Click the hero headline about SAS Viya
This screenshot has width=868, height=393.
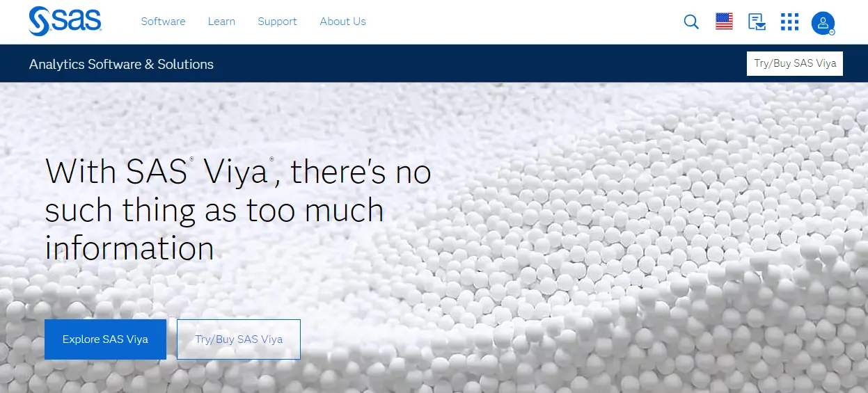coord(238,209)
